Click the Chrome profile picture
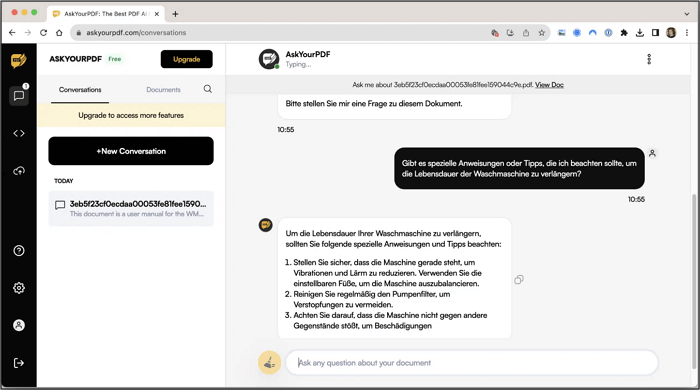700x390 pixels. tap(671, 33)
